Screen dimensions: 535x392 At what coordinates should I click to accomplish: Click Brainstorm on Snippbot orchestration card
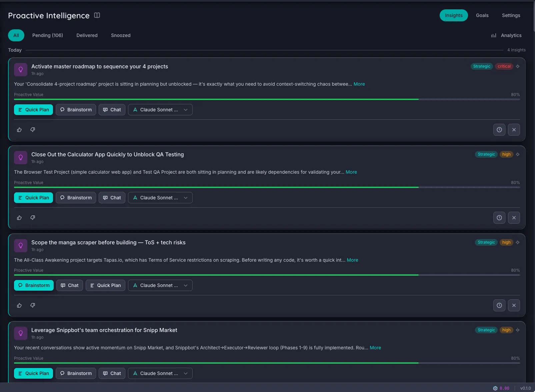pyautogui.click(x=76, y=373)
